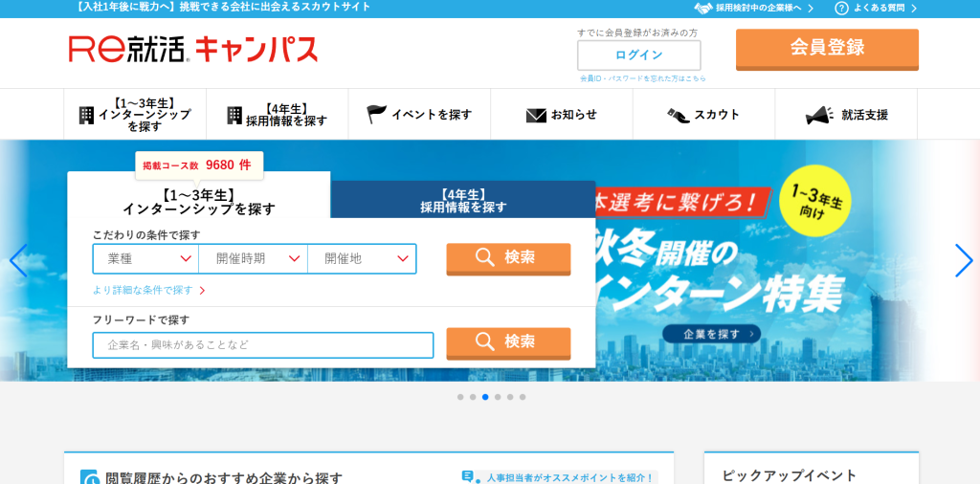
Task: Click the handshake icon for 採用検討中の企業様へ
Action: tap(703, 8)
